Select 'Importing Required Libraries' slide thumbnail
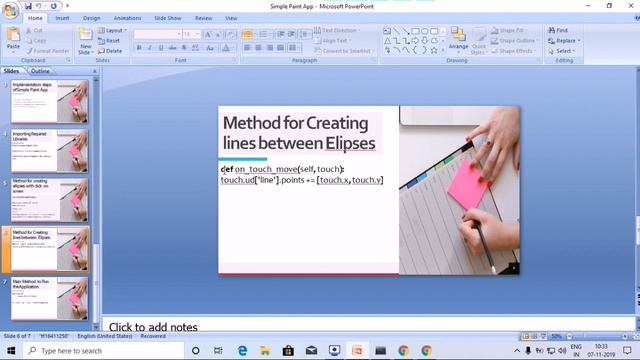This screenshot has height=360, width=640. click(49, 151)
